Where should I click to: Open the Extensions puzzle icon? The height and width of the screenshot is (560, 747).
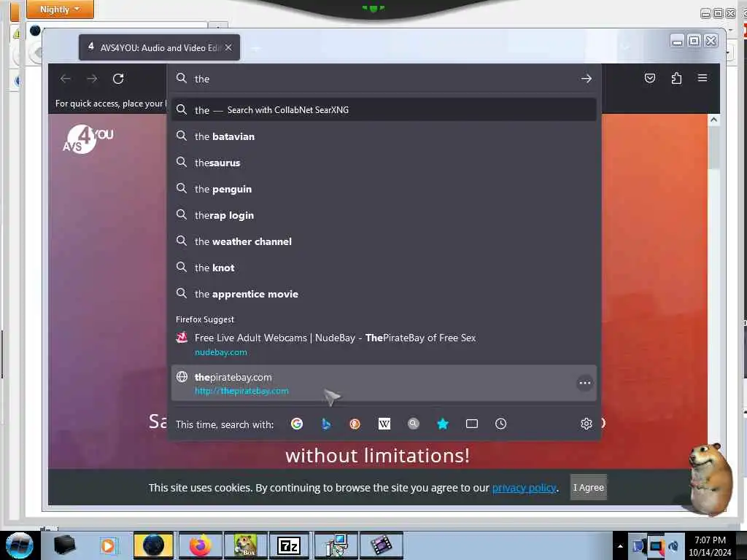(x=676, y=78)
